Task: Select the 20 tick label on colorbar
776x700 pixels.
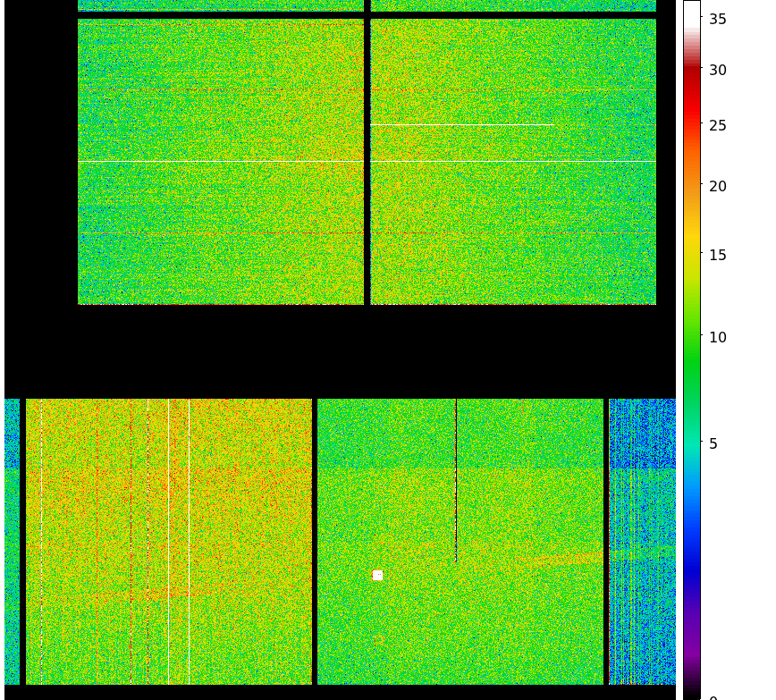Action: (x=718, y=187)
